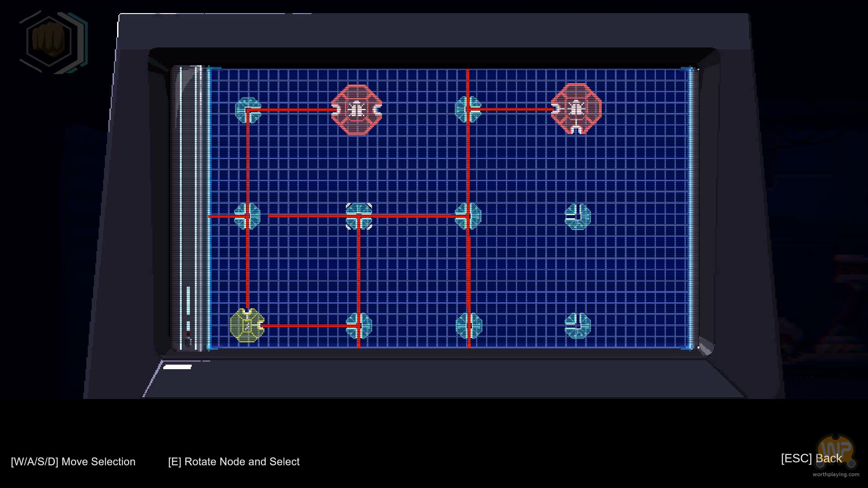Click the W/A/S/D Move Selection hint
Image resolution: width=868 pixels, height=488 pixels.
73,462
